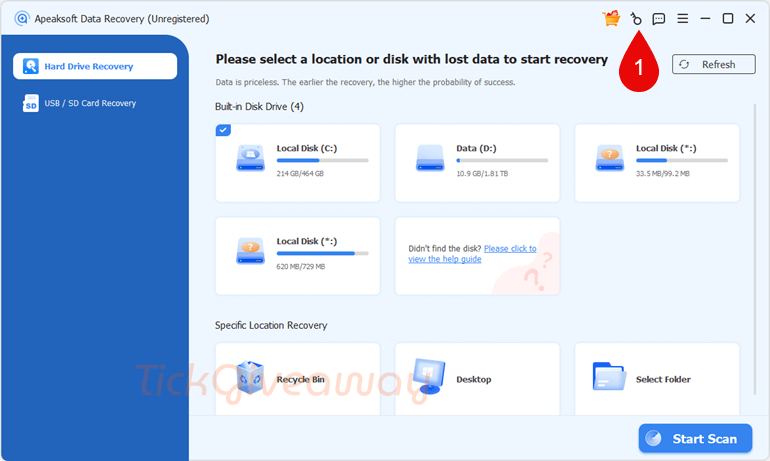Click the 33.5 MB disk usage bar

click(682, 161)
